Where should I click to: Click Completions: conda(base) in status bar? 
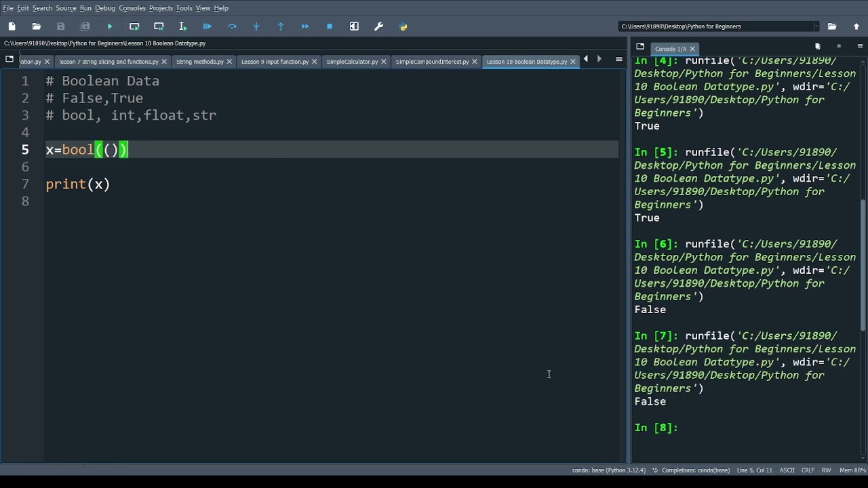click(x=692, y=470)
